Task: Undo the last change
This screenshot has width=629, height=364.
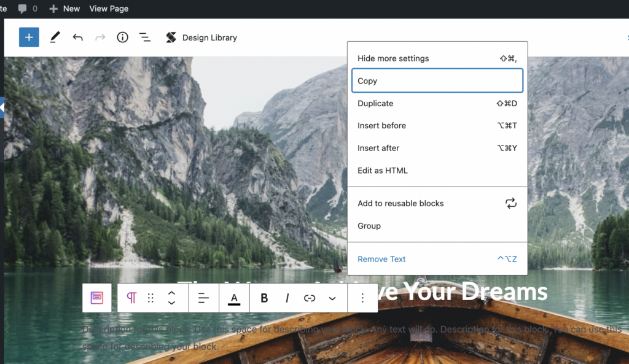Action: pos(77,37)
